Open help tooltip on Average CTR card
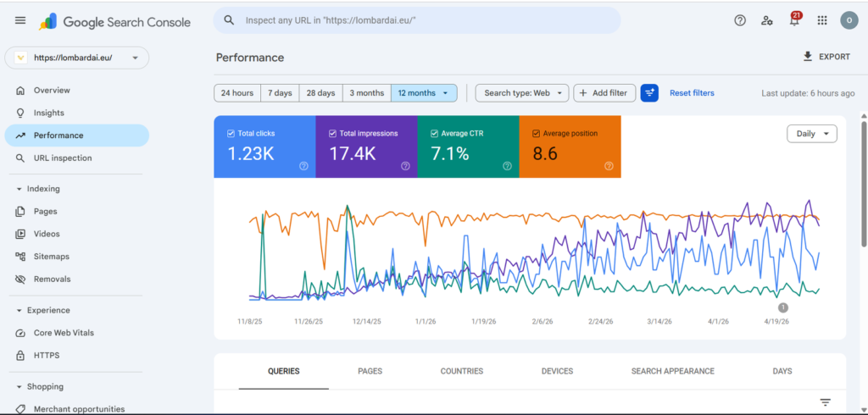 tap(507, 165)
